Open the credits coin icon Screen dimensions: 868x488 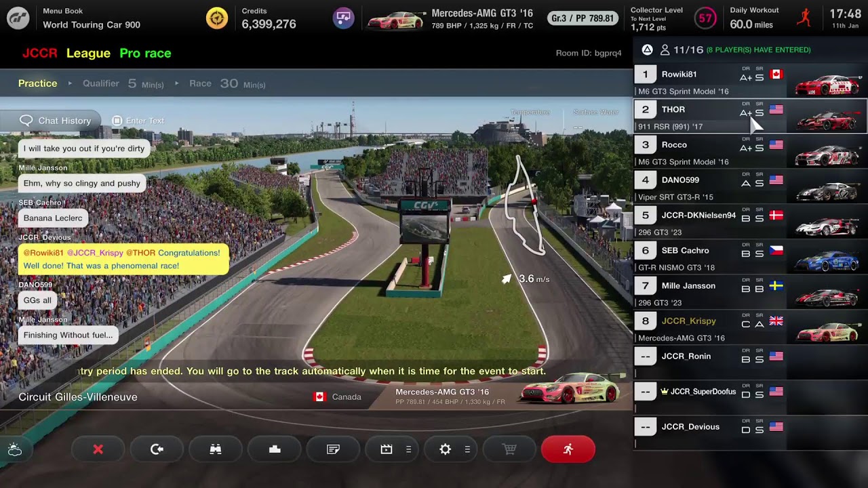(217, 18)
